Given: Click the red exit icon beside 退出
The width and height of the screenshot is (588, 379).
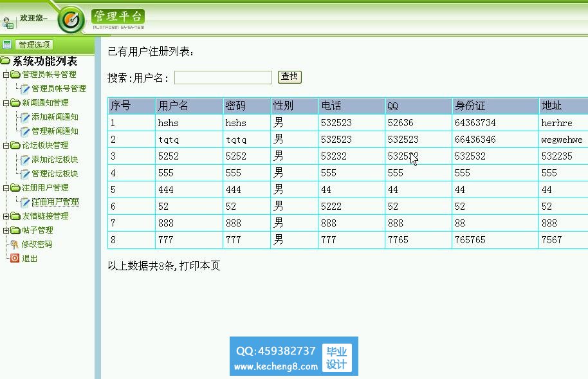Looking at the screenshot, I should click(x=15, y=258).
